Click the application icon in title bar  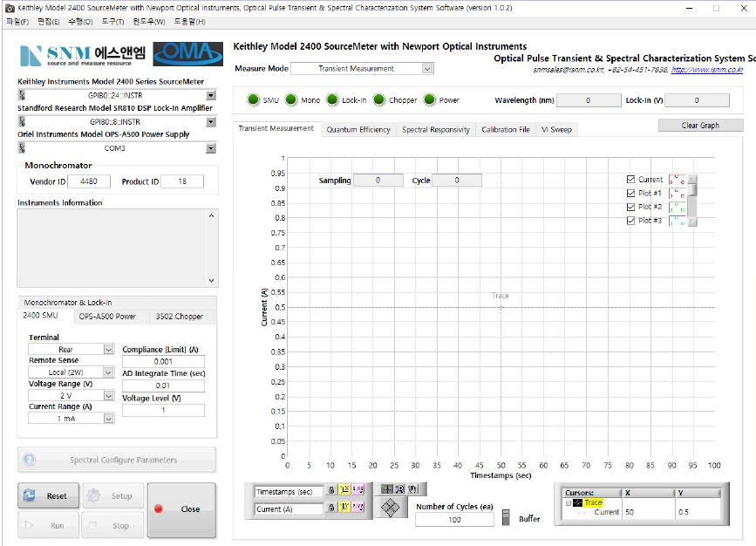10,8
